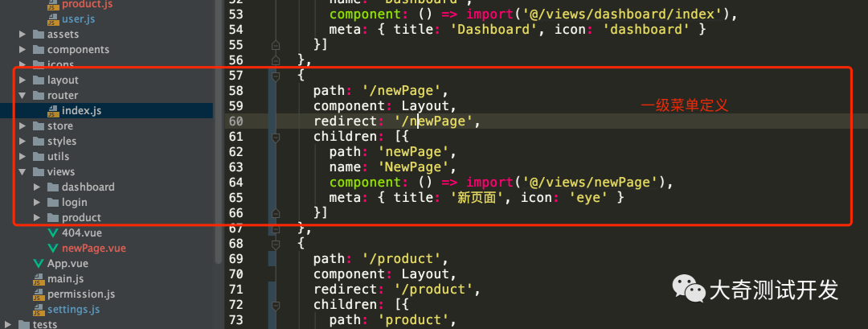Click project tree vertical scrollbar
The width and height of the screenshot is (868, 329).
click(219, 133)
